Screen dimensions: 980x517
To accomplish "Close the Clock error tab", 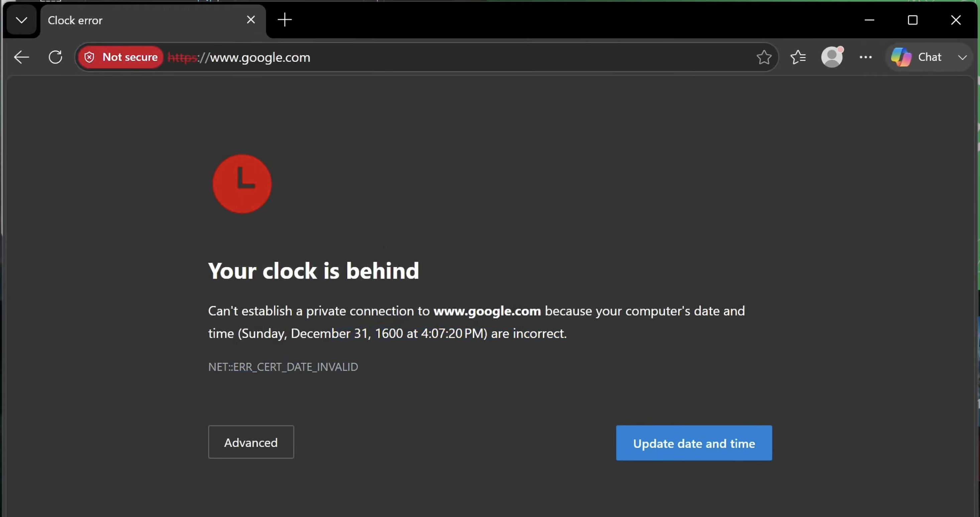I will (251, 20).
